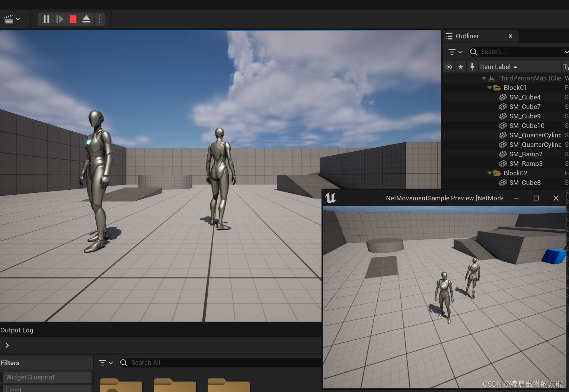The height and width of the screenshot is (392, 569).
Task: Select SM_Cube8 in the Outliner
Action: [506, 183]
